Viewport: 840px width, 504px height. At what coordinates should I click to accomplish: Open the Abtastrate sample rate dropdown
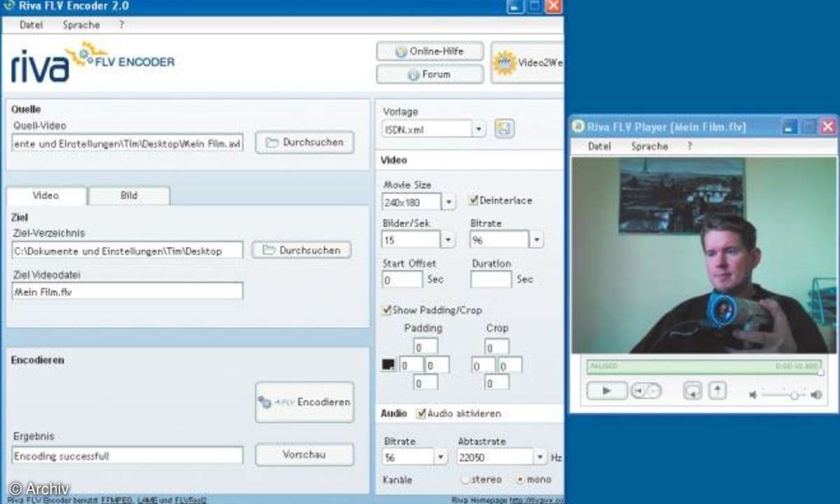tap(540, 457)
